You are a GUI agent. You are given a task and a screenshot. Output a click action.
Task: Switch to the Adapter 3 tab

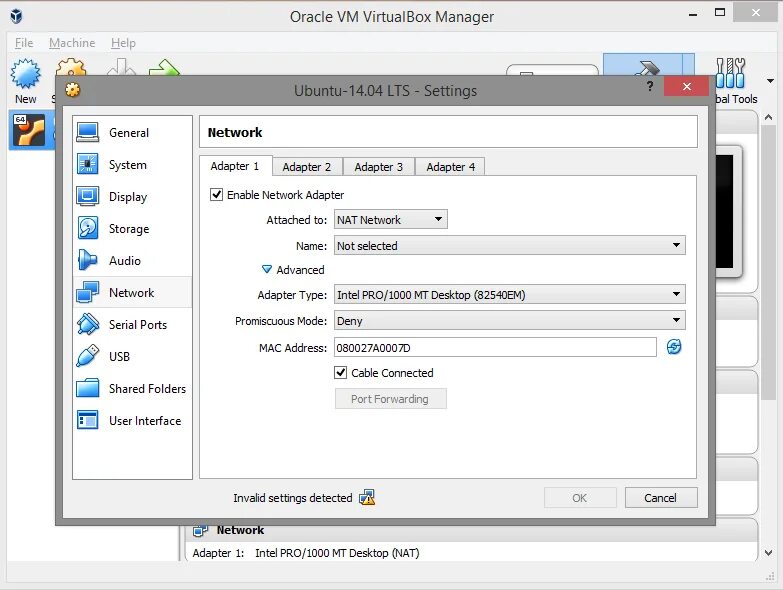pyautogui.click(x=379, y=167)
